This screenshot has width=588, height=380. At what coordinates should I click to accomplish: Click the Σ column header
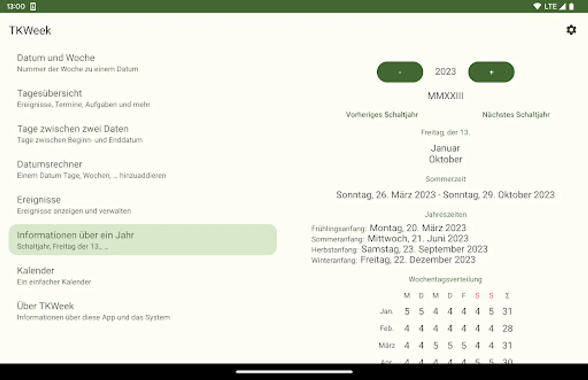507,296
